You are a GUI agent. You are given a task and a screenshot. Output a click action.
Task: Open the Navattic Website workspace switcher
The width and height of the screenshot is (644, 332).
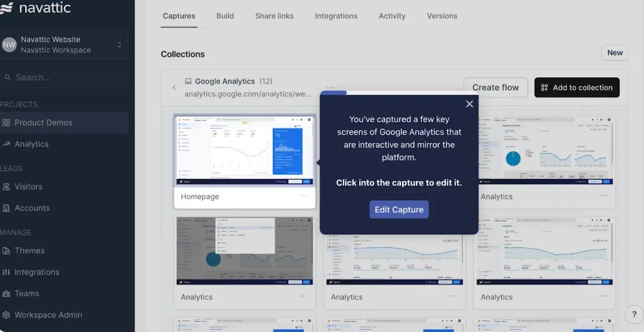click(x=64, y=45)
